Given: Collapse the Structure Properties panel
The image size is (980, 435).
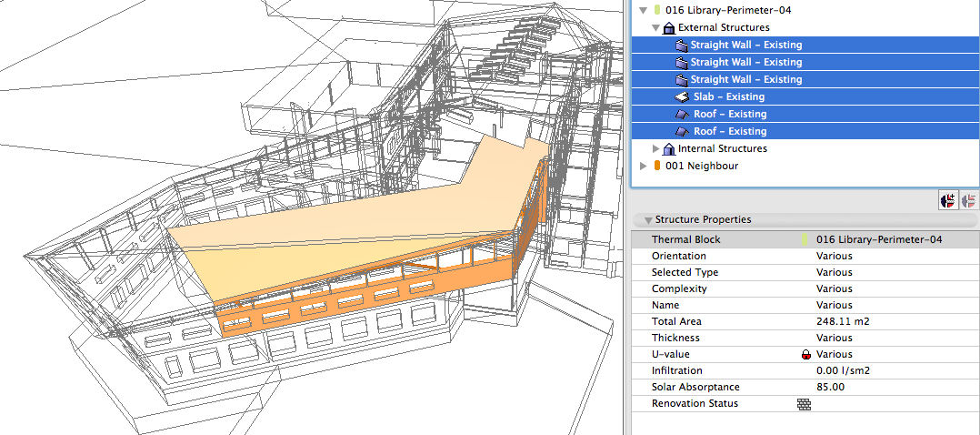Looking at the screenshot, I should 648,220.
